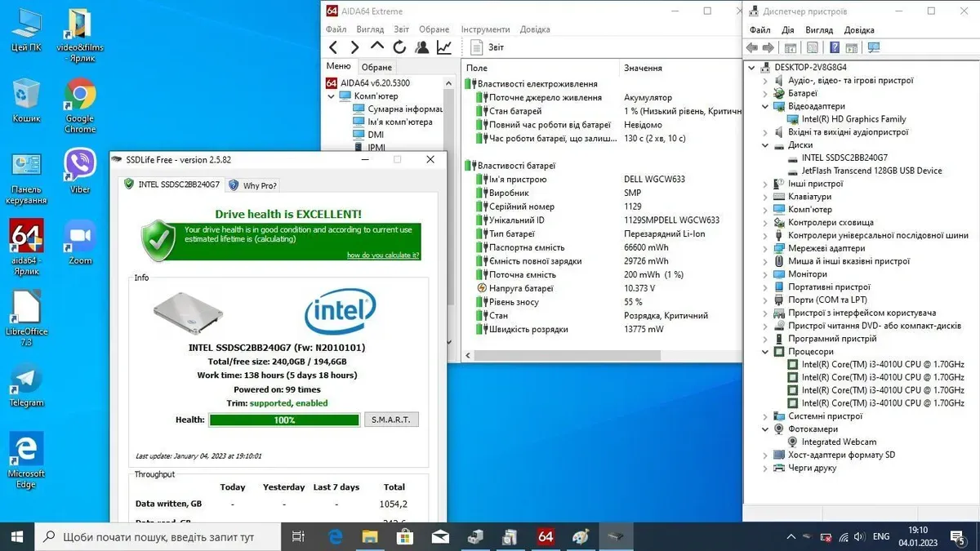Click AIDA64 back navigation arrow
980x551 pixels.
pos(333,47)
